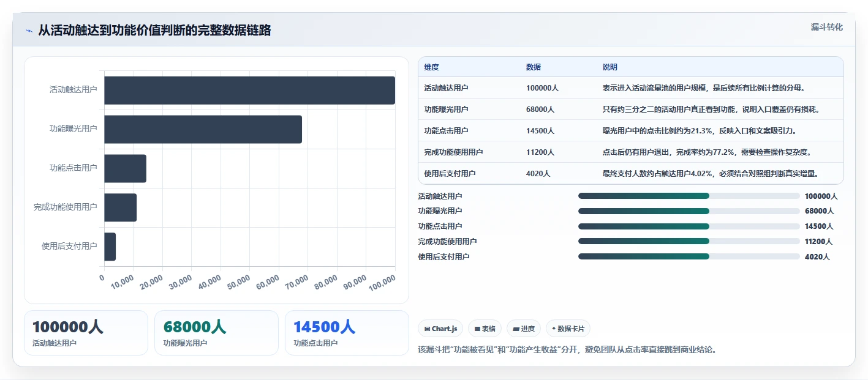This screenshot has width=868, height=380.
Task: Select the 活动触达用户 cell in the table
Action: [x=446, y=88]
